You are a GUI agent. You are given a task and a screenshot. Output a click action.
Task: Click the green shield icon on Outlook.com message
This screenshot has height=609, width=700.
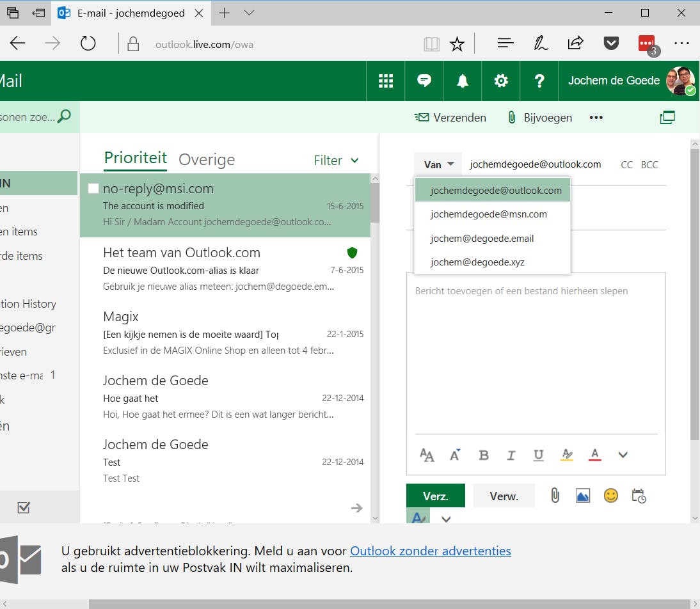(352, 253)
